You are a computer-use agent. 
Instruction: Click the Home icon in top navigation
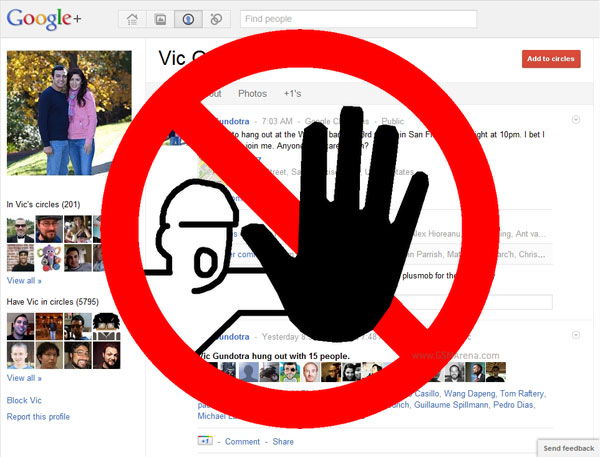[132, 19]
